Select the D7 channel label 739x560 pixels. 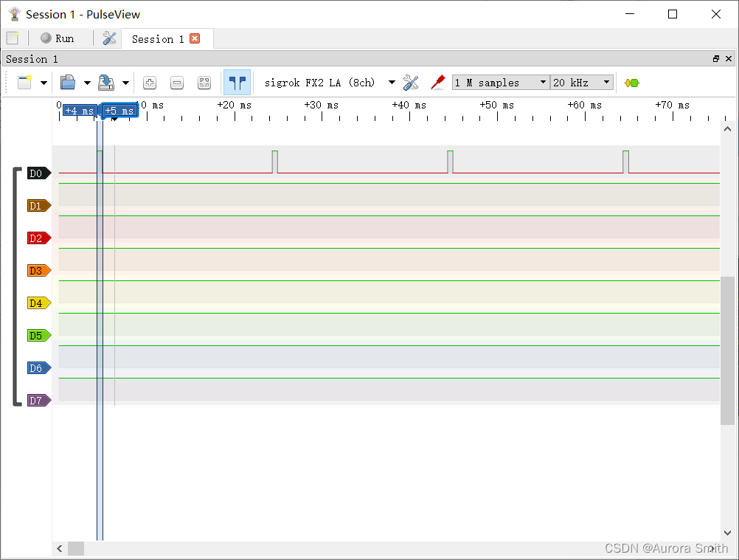[x=39, y=401]
